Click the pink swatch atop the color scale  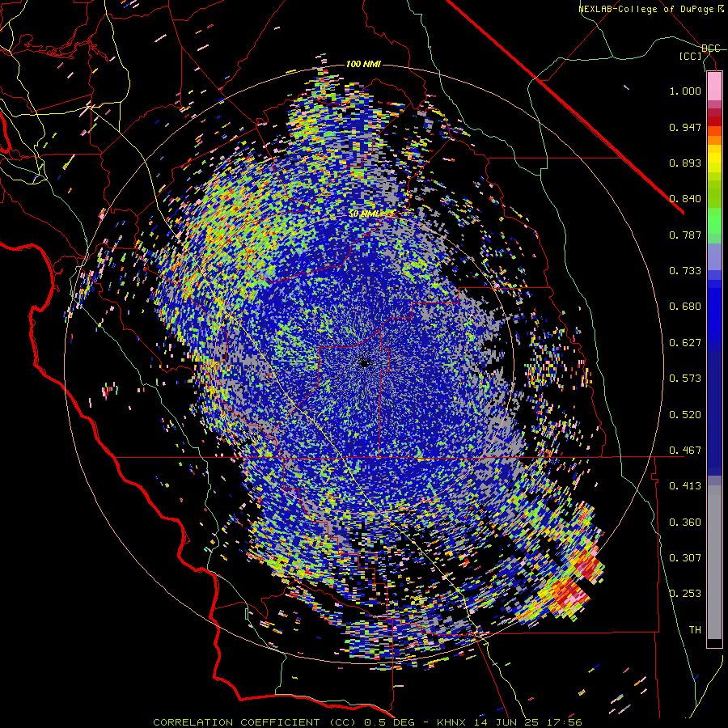714,87
